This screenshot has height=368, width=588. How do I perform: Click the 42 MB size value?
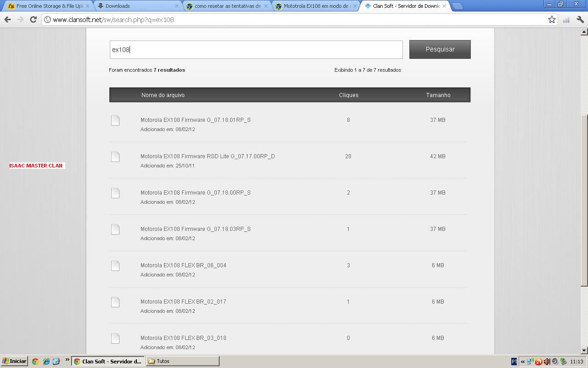(x=438, y=156)
